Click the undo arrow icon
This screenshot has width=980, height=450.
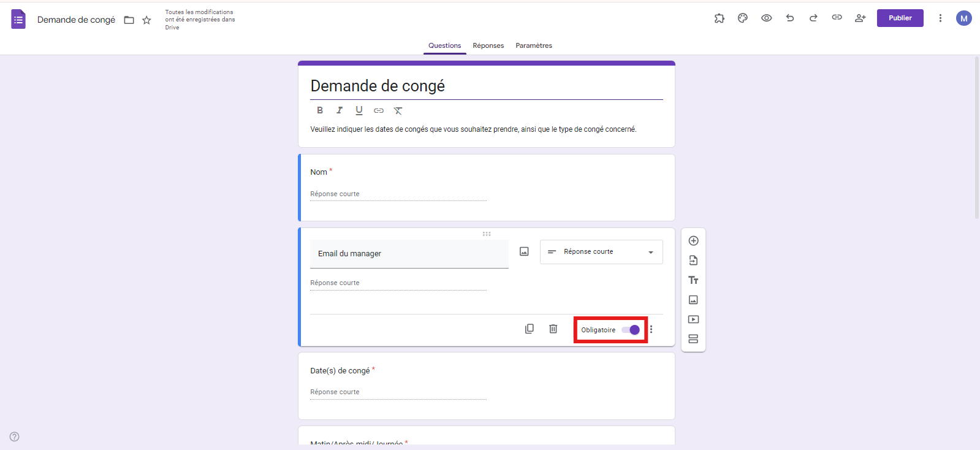[x=790, y=18]
